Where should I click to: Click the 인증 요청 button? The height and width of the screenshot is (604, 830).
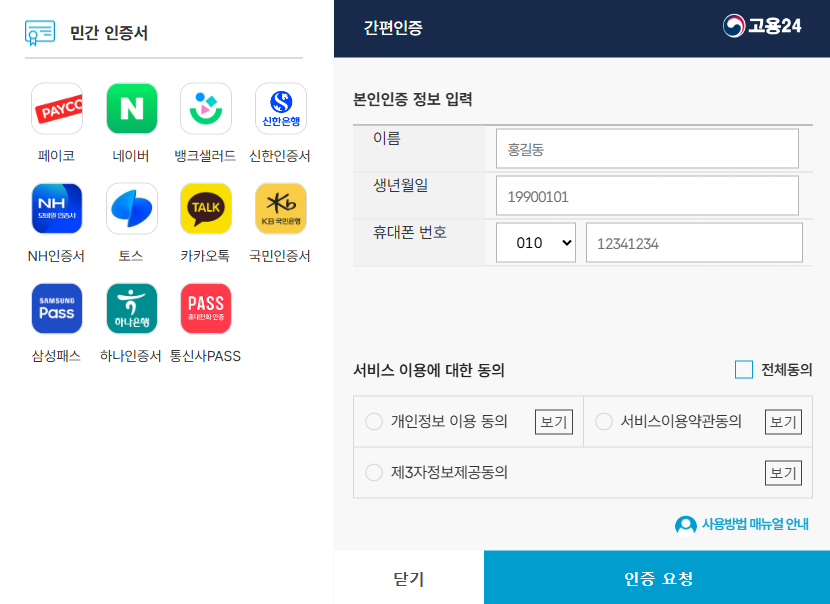pyautogui.click(x=657, y=578)
